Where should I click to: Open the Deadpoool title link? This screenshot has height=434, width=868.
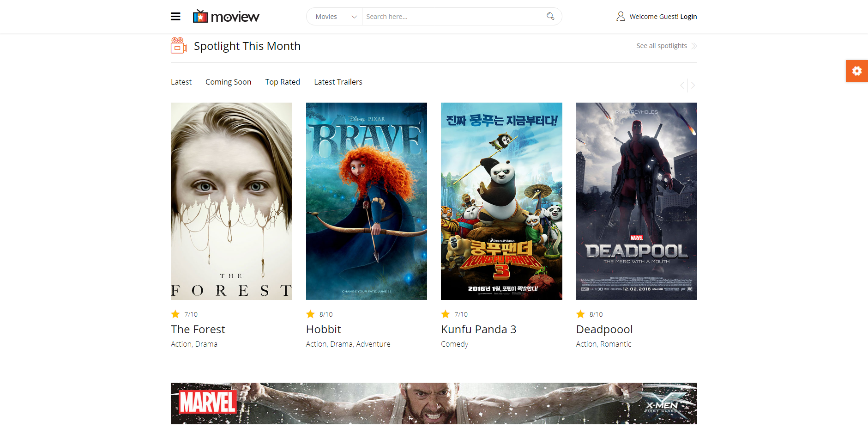pos(604,329)
